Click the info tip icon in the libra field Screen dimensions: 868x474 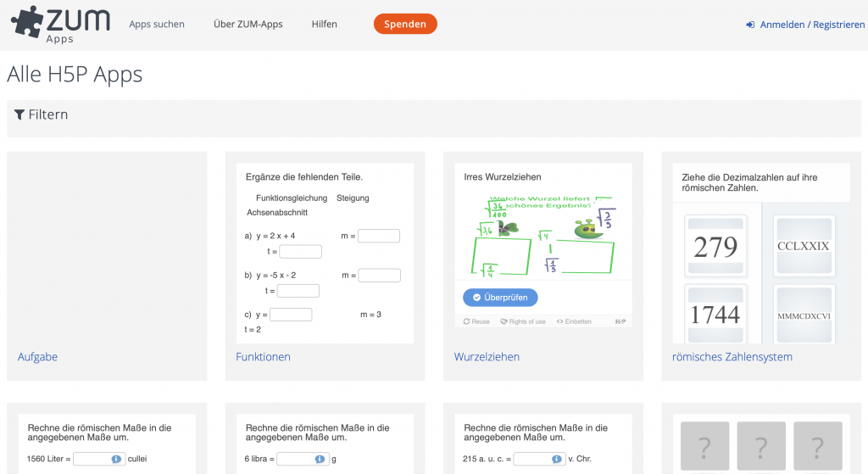(x=320, y=459)
